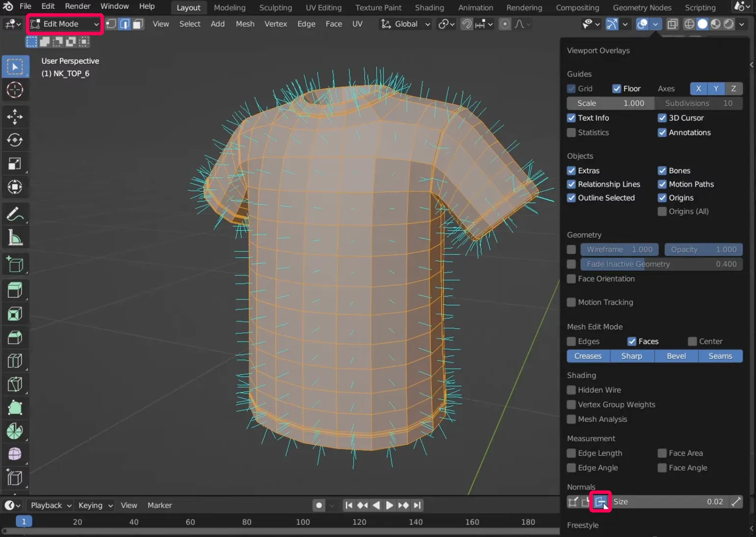The height and width of the screenshot is (537, 756).
Task: Open the Select menu
Action: 190,24
